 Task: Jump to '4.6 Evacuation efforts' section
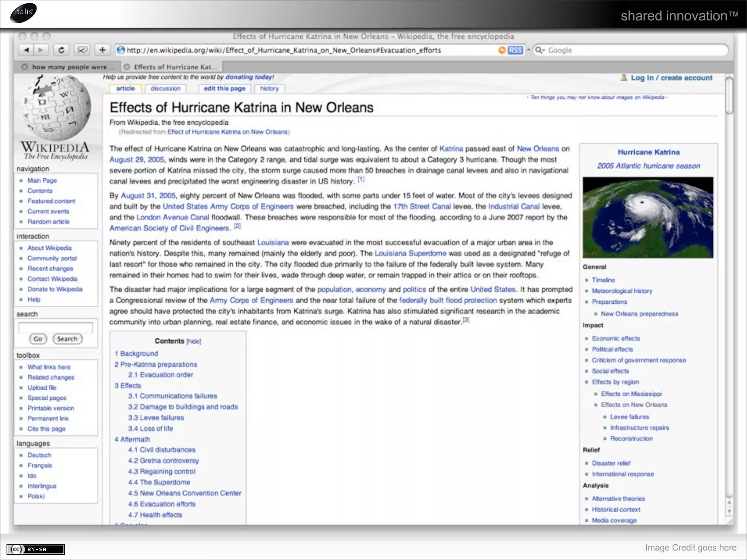[162, 504]
